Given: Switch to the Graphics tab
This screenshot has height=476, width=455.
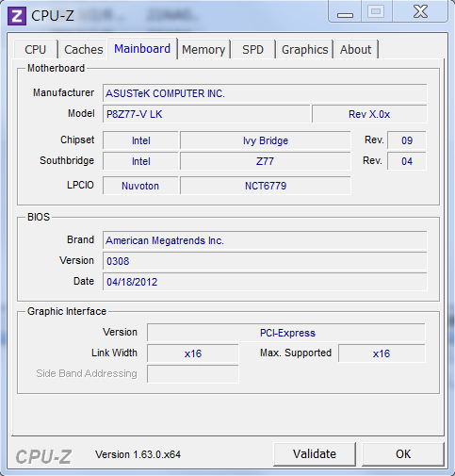Looking at the screenshot, I should click(304, 49).
